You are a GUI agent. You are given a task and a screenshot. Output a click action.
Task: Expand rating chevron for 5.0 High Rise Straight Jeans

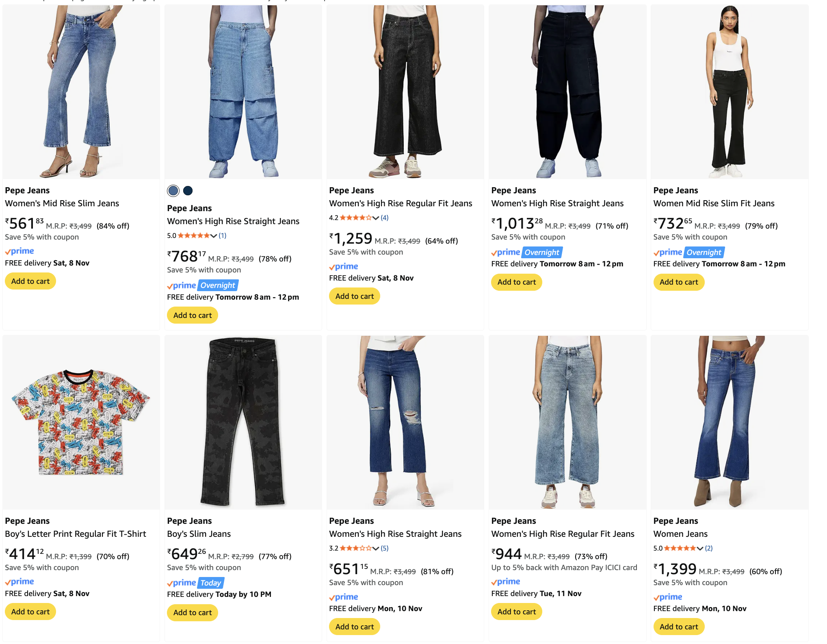(214, 236)
